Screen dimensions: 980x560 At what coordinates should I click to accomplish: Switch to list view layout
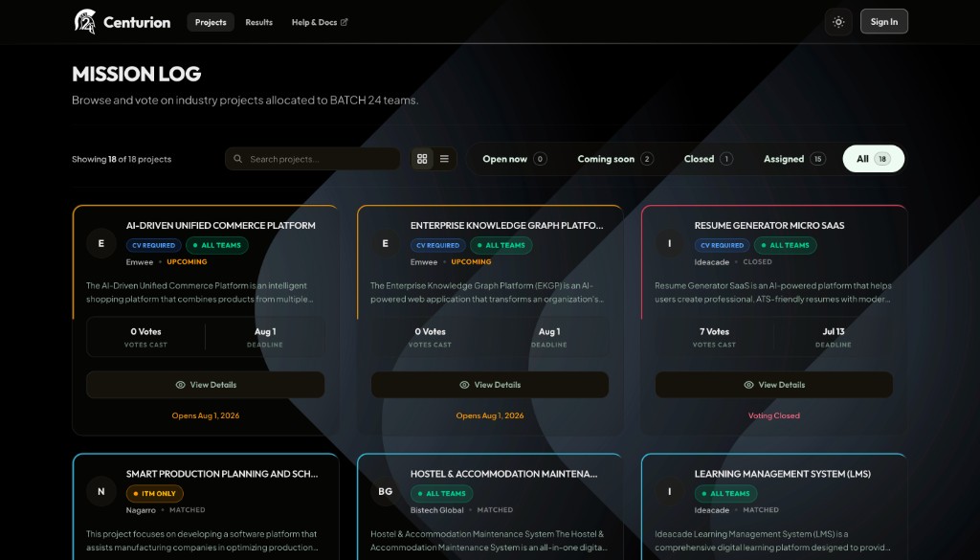(x=444, y=159)
